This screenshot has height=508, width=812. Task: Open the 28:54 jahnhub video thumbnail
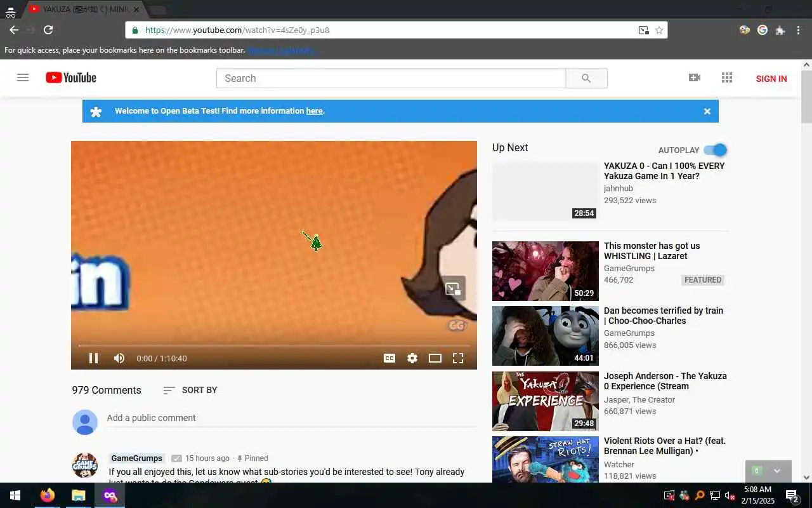pos(546,191)
